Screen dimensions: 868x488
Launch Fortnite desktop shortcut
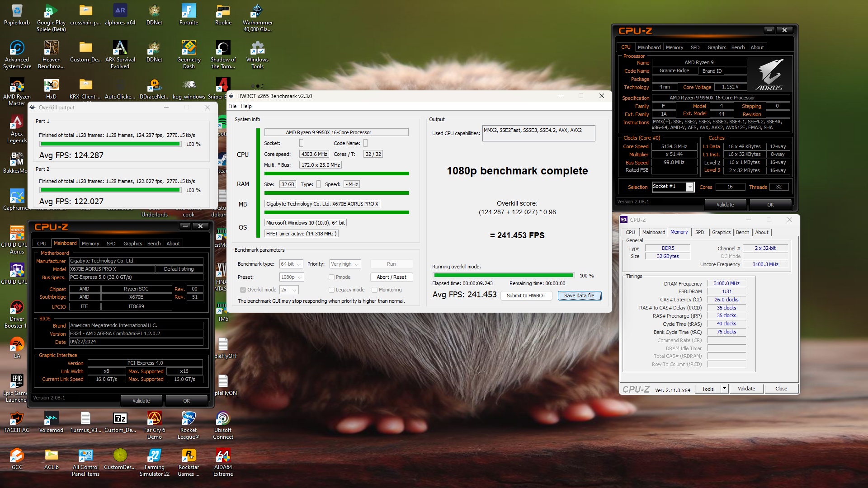point(189,14)
